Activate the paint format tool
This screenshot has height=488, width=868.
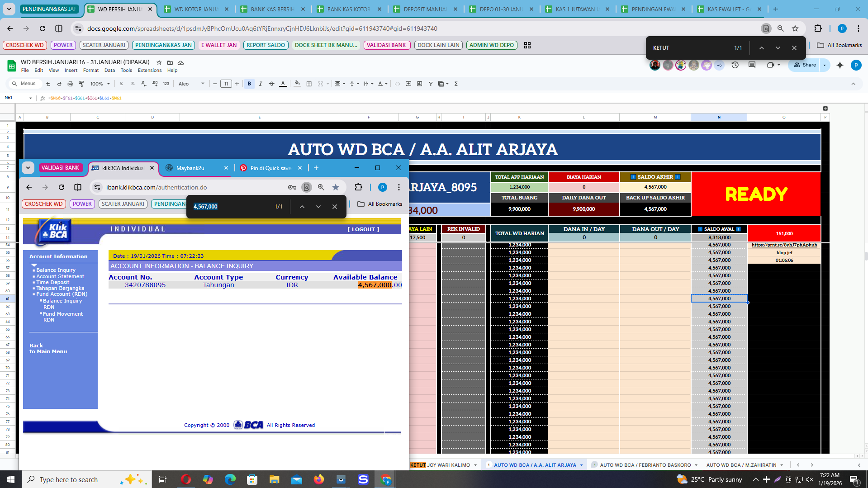tap(81, 84)
